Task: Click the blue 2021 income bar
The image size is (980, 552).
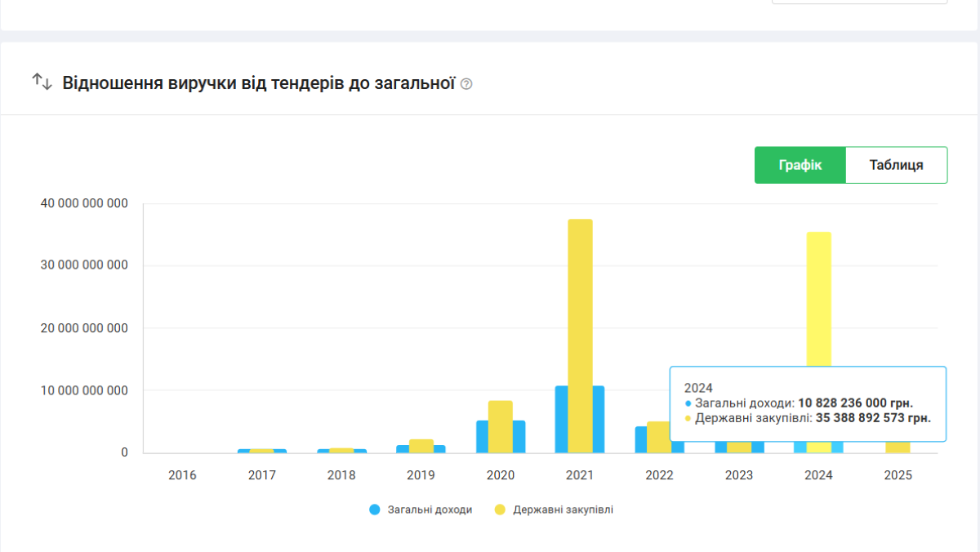Action: point(561,419)
